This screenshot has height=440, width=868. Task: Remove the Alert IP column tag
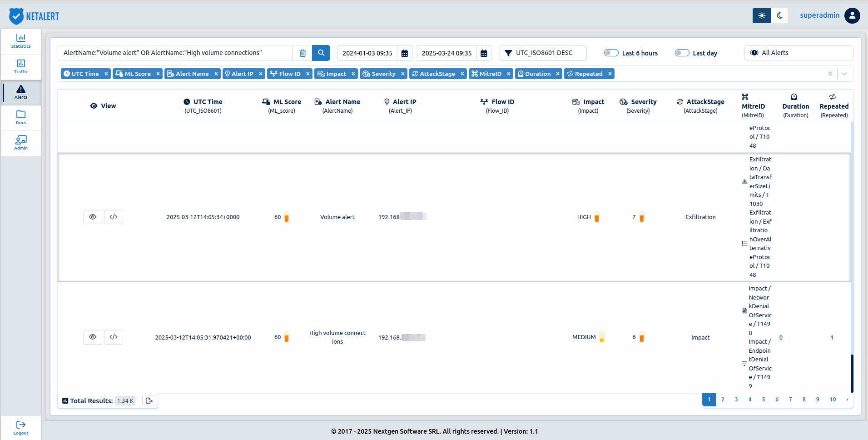click(x=261, y=74)
